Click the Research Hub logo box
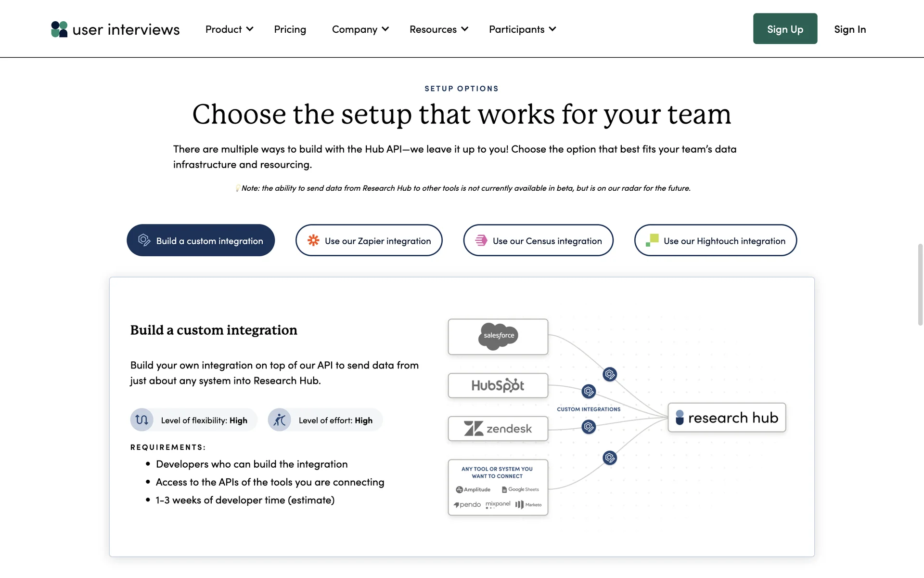This screenshot has height=578, width=924. click(x=727, y=418)
